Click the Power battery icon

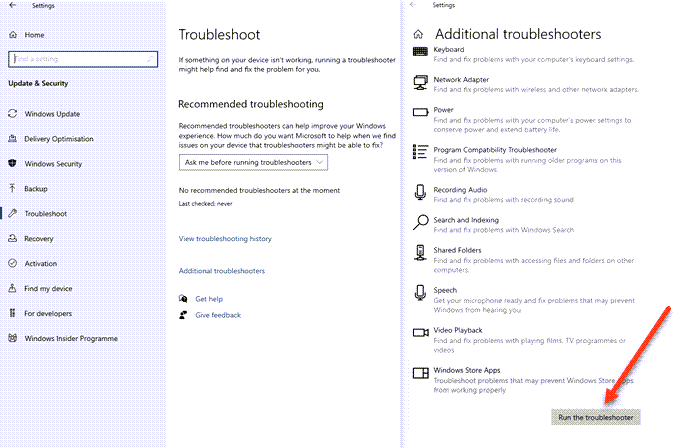[x=420, y=112]
